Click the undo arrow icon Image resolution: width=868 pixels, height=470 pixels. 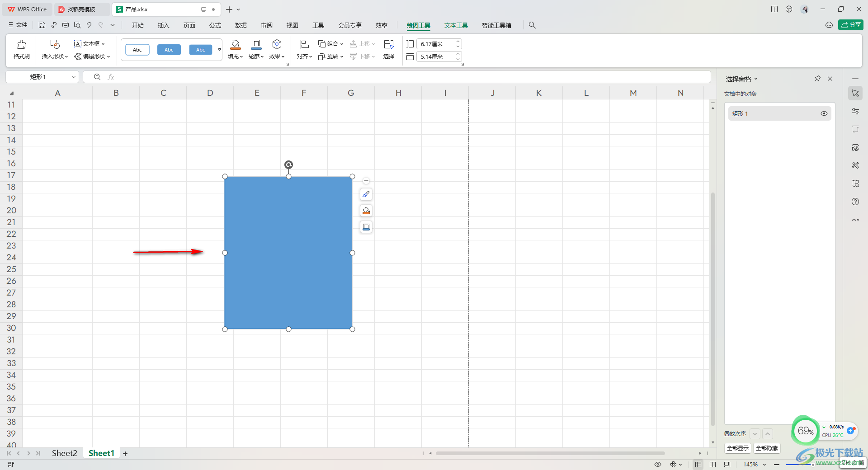point(89,25)
